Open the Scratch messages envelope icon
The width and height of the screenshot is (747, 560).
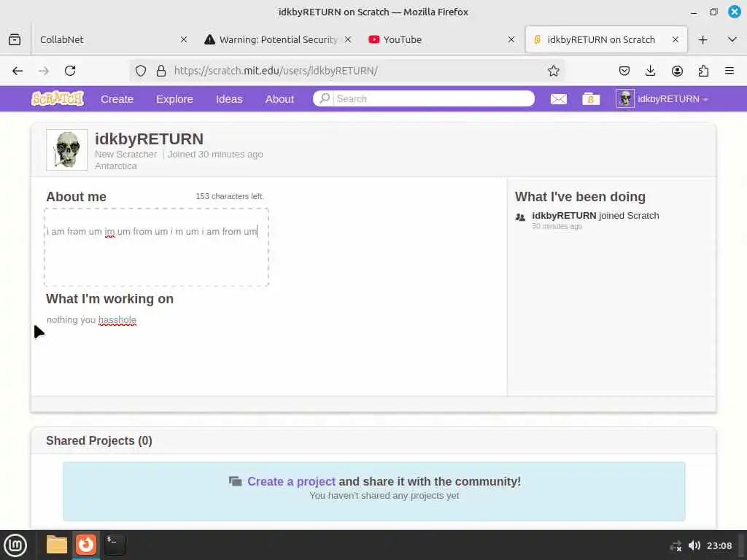558,98
